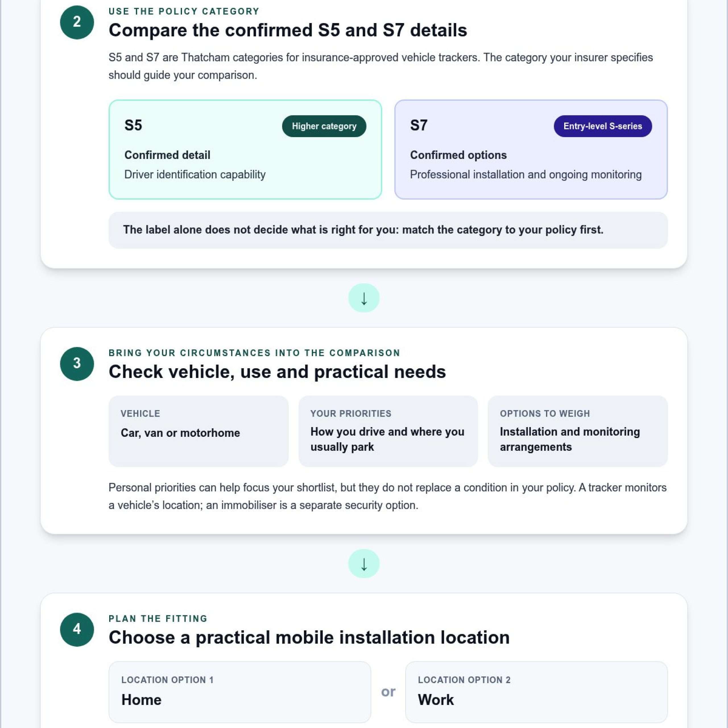Click the step 3 number circle
Screen dimensions: 728x728
tap(77, 364)
